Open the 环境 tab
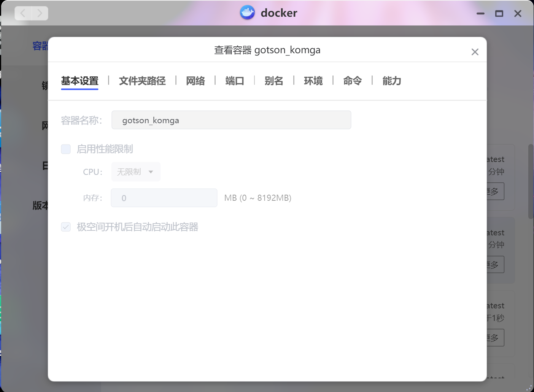The image size is (534, 392). pyautogui.click(x=313, y=81)
